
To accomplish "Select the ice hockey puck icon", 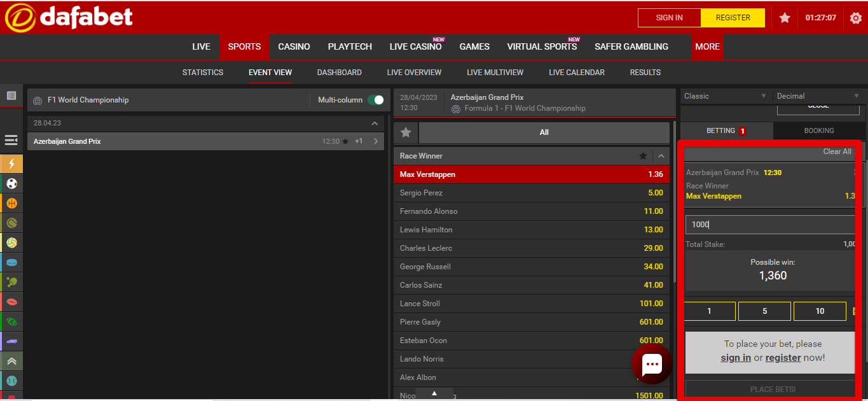I will [x=11, y=262].
